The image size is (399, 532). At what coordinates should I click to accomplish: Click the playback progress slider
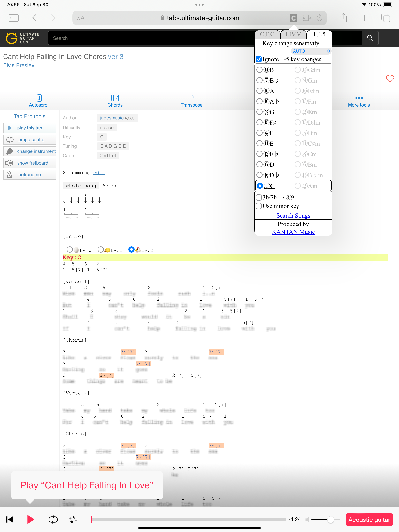tap(188, 519)
